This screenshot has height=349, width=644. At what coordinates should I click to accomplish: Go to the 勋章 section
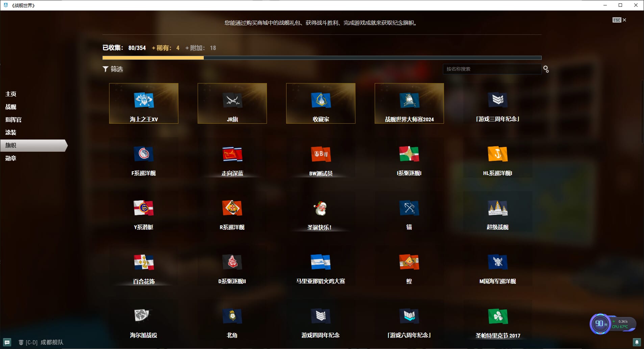[x=11, y=158]
